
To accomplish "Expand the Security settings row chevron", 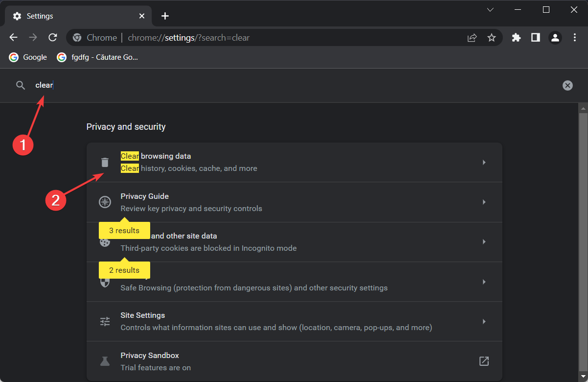I will (x=484, y=282).
